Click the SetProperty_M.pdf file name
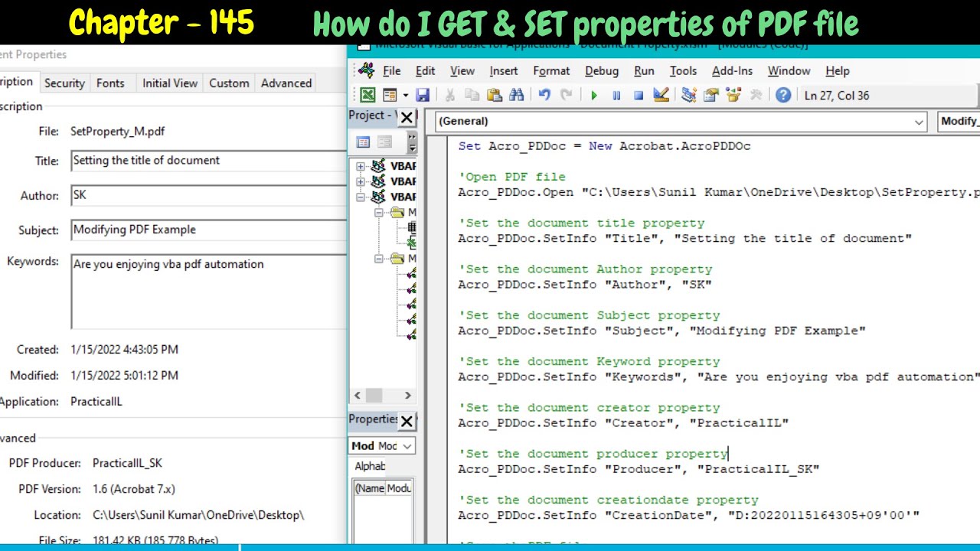980x551 pixels. click(117, 132)
